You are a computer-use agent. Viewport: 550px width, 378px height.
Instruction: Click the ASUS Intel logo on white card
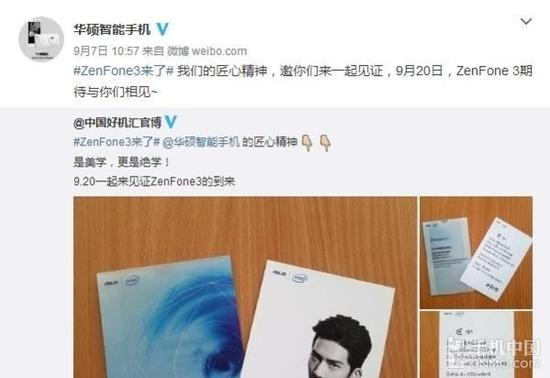pos(291,275)
